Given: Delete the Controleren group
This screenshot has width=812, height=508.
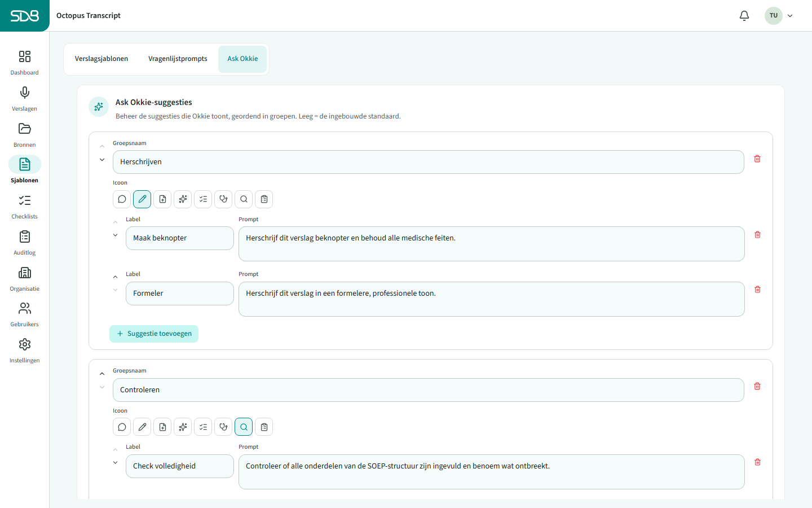Looking at the screenshot, I should click(757, 386).
